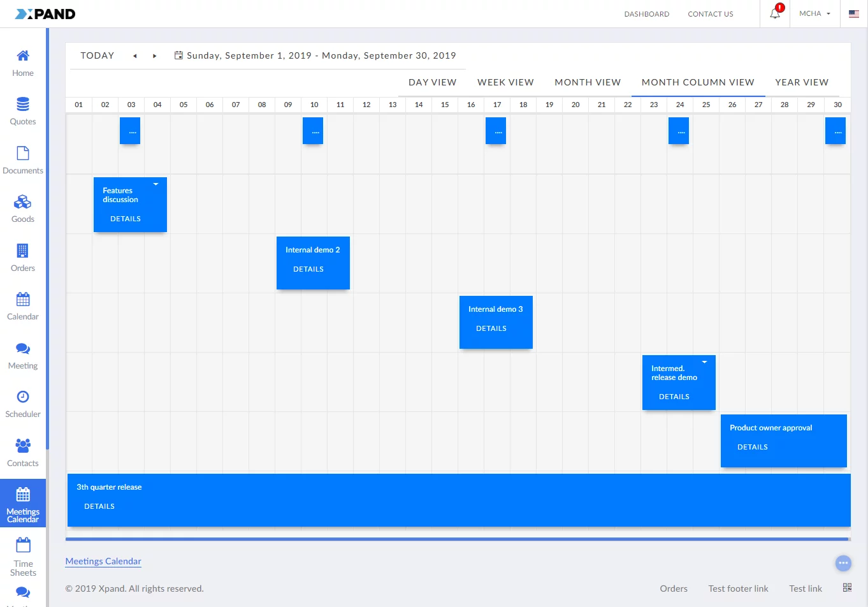Go to Documents in sidebar

coord(23,154)
